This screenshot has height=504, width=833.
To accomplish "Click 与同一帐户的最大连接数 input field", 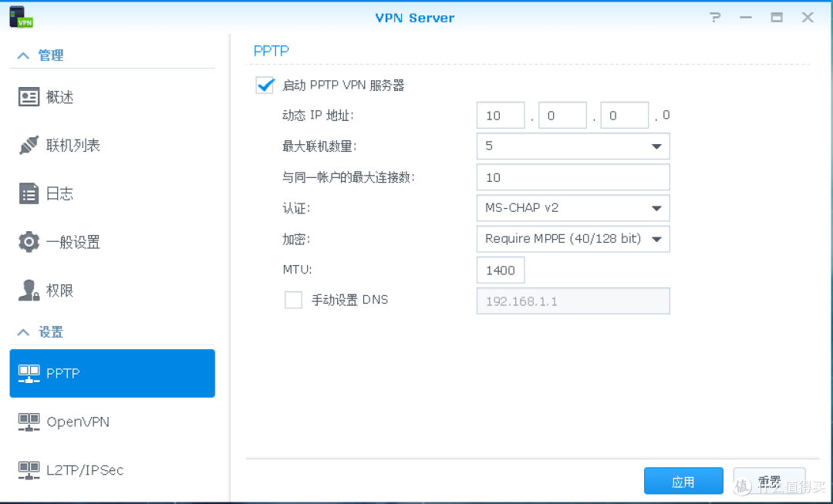I will (x=573, y=177).
